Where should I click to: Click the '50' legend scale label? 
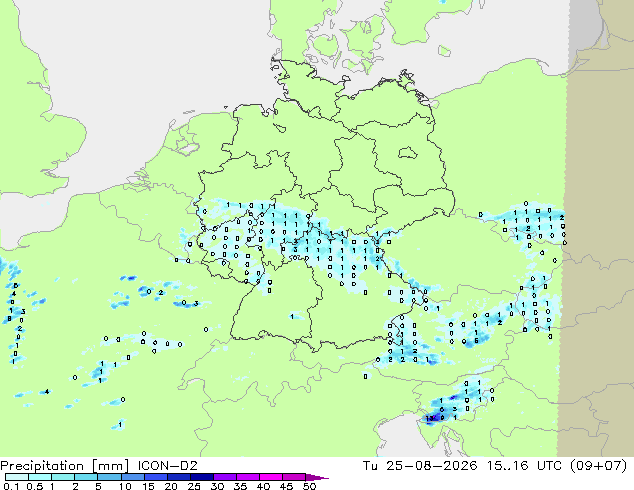(309, 486)
